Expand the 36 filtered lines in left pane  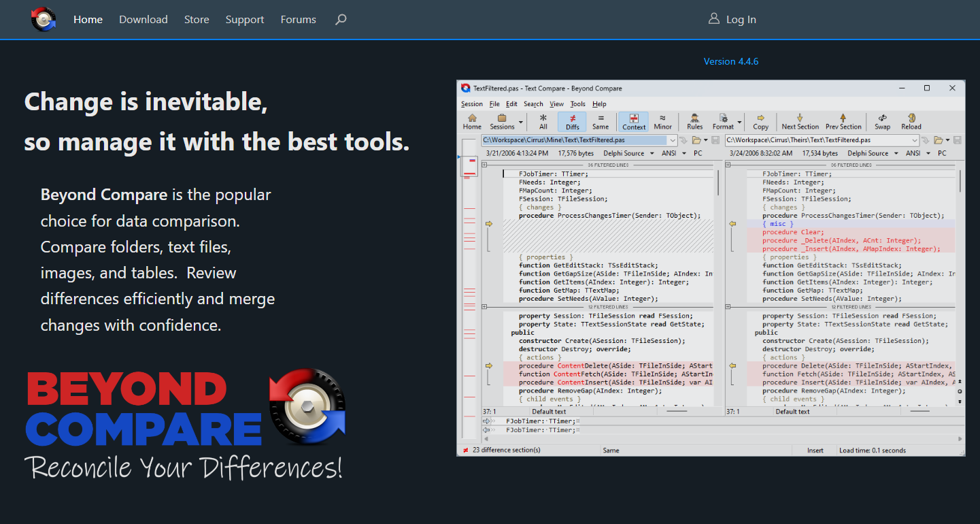(484, 165)
